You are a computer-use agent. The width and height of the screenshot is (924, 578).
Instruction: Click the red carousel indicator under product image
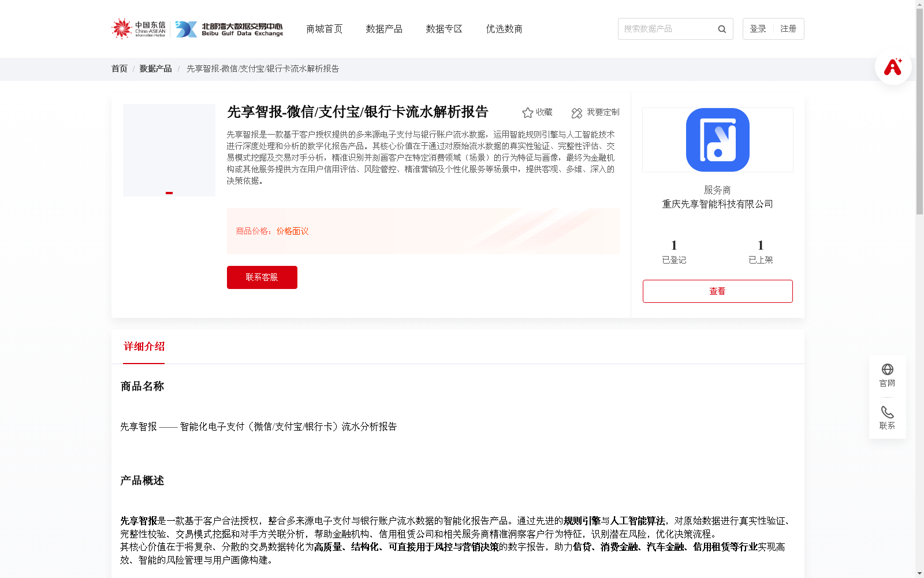(169, 193)
